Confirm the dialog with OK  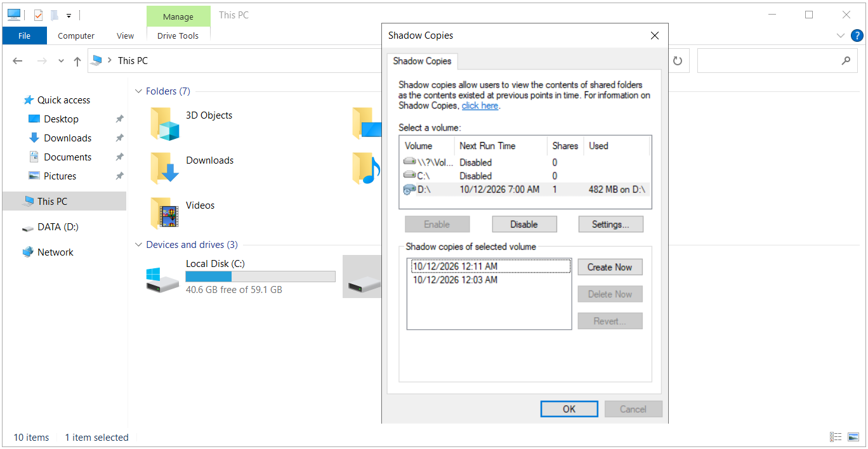click(569, 409)
